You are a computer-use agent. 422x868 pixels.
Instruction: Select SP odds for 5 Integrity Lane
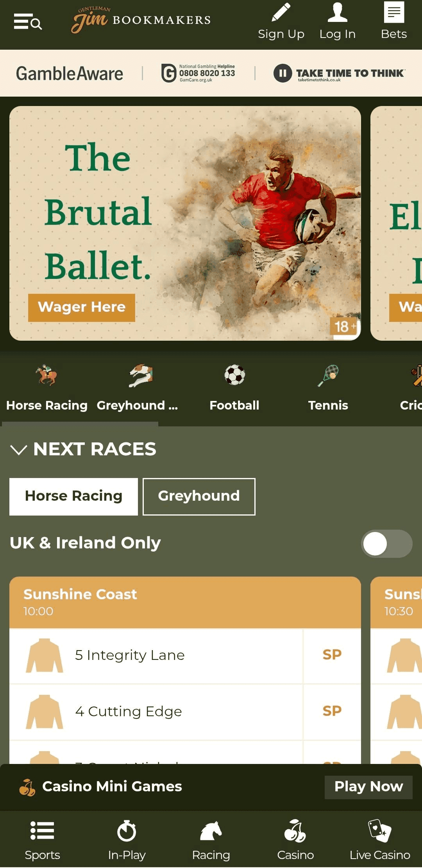(332, 655)
